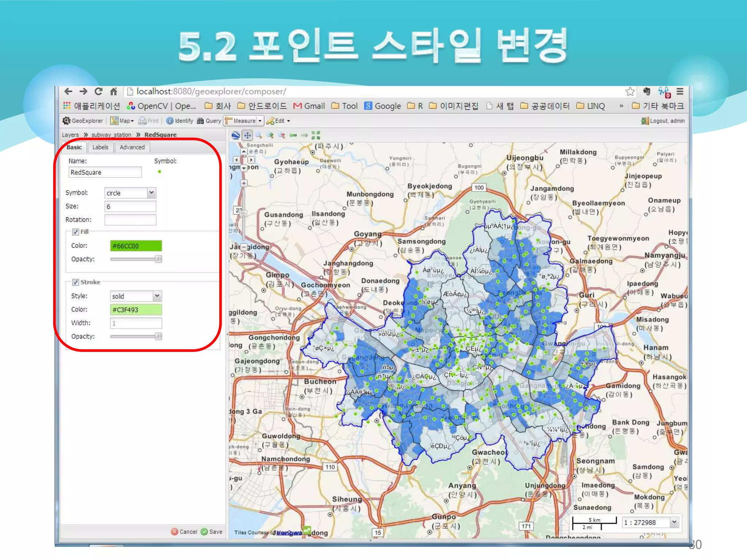Click the zoom by box magnifier icon
This screenshot has width=747, height=560.
(259, 135)
